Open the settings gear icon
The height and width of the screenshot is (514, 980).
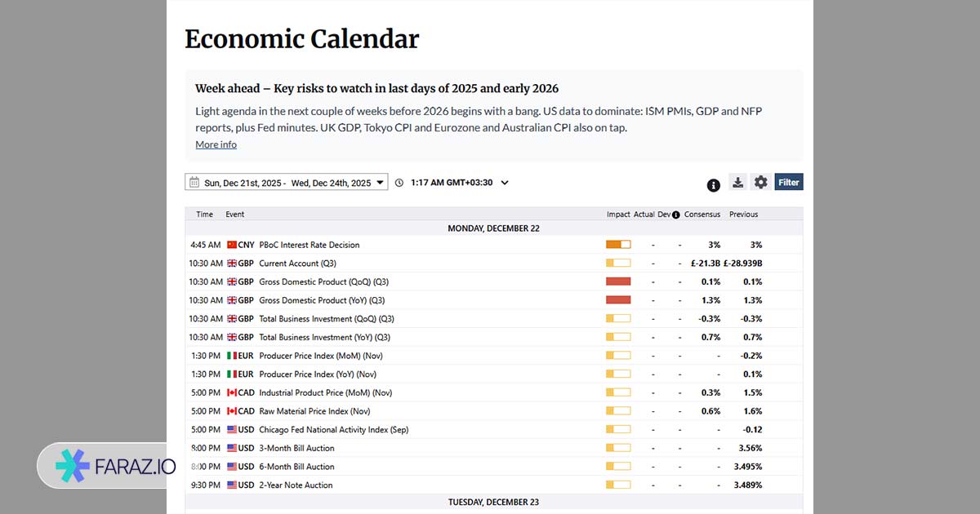[761, 183]
